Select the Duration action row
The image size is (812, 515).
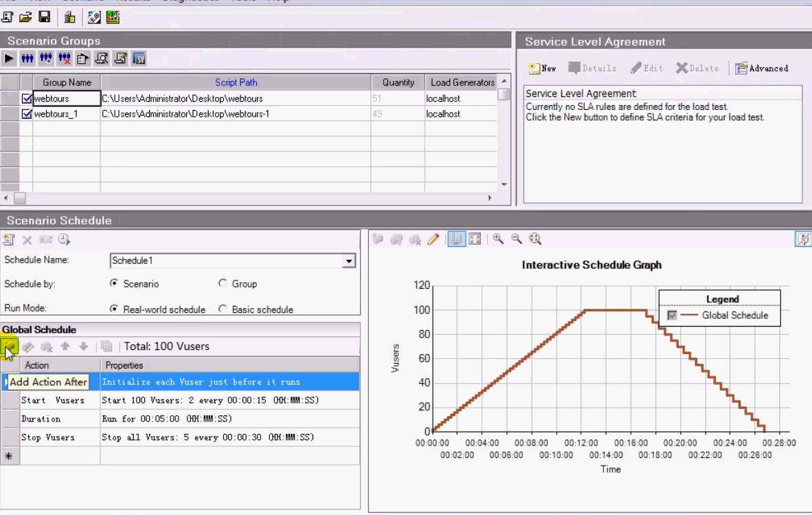[180, 419]
